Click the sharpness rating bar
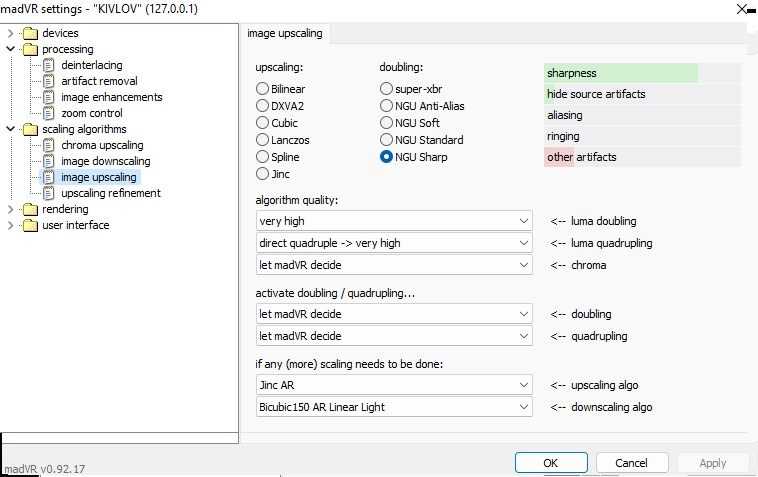Viewport: 758px width, 477px height. (x=642, y=73)
